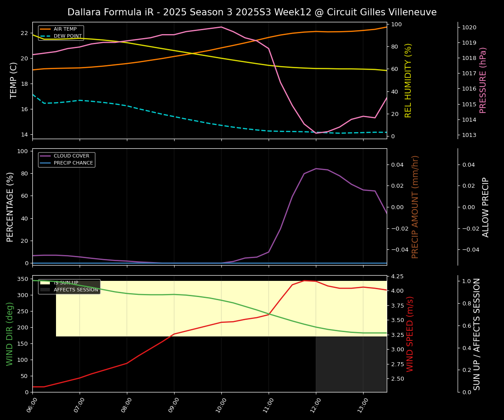Click the PRECIP AMOUNT (mm/hr) axis label

(415, 207)
